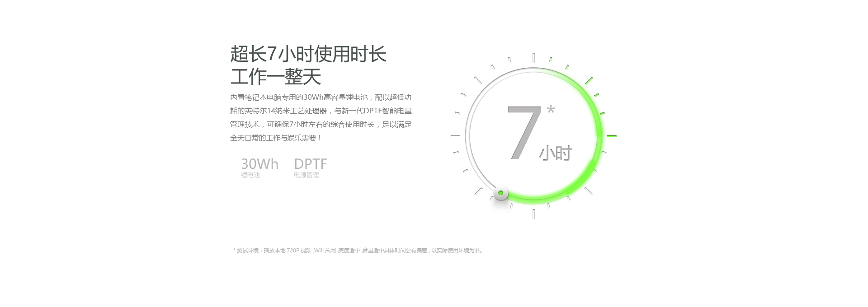Click the heading line "工作一整天"

coord(275,76)
